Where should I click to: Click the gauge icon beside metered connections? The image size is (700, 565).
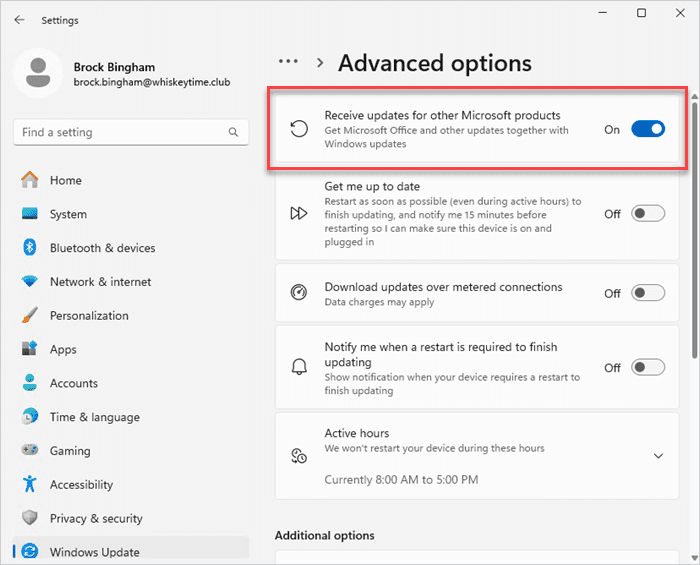[x=299, y=293]
